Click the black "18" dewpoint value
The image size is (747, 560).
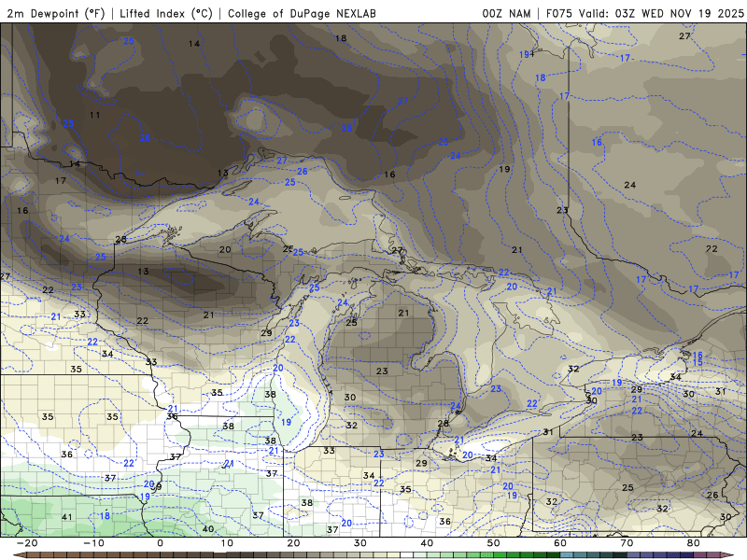[x=341, y=38]
